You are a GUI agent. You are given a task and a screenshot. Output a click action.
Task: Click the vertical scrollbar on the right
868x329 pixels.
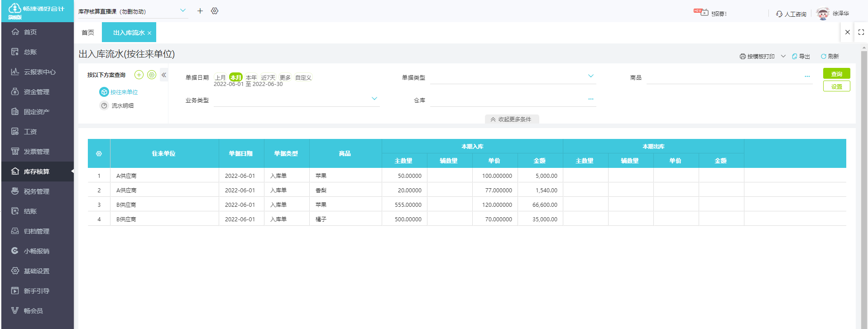tap(863, 181)
